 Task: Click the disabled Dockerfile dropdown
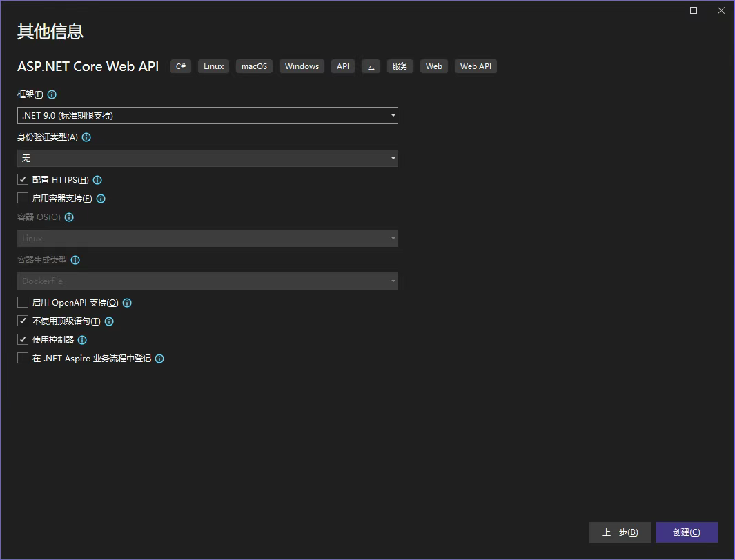pos(208,281)
